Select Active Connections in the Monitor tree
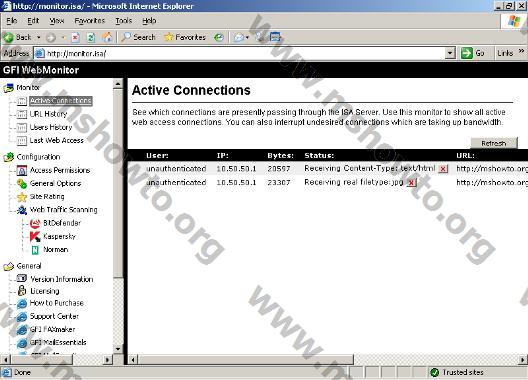 61,101
